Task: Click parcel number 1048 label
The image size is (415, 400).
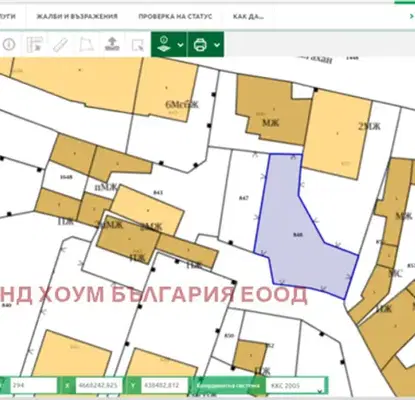Action: click(x=66, y=177)
